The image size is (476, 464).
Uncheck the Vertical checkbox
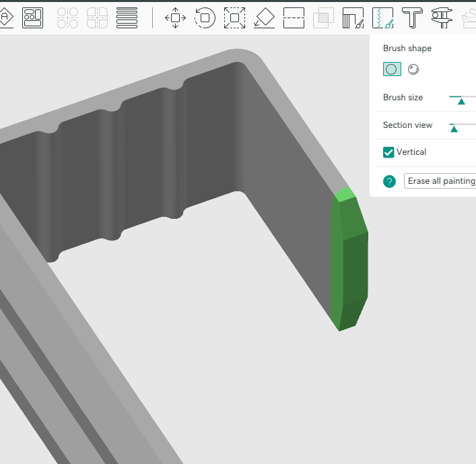pyautogui.click(x=388, y=152)
